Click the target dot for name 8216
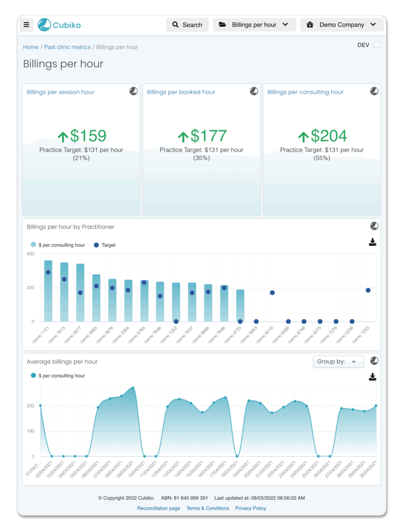The height and width of the screenshot is (532, 403). point(272,293)
